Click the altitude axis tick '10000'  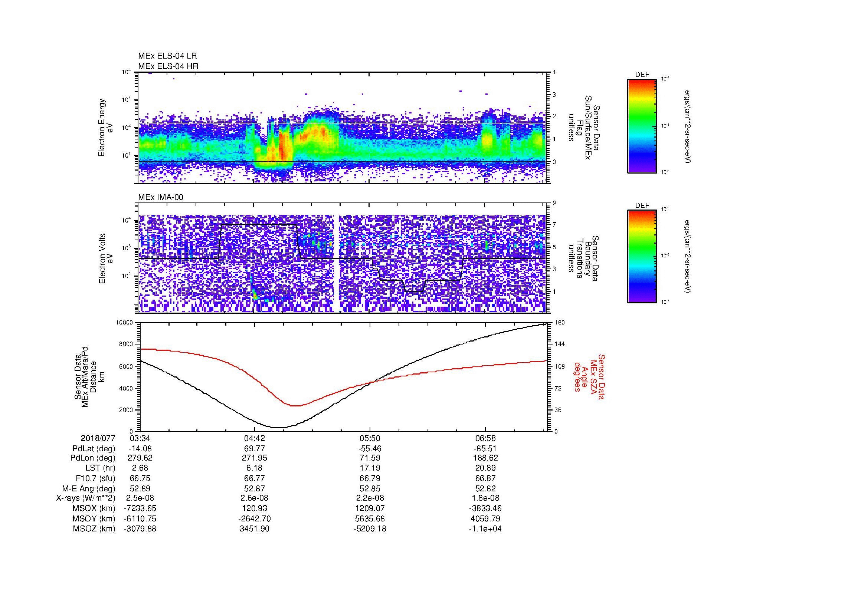click(x=125, y=323)
